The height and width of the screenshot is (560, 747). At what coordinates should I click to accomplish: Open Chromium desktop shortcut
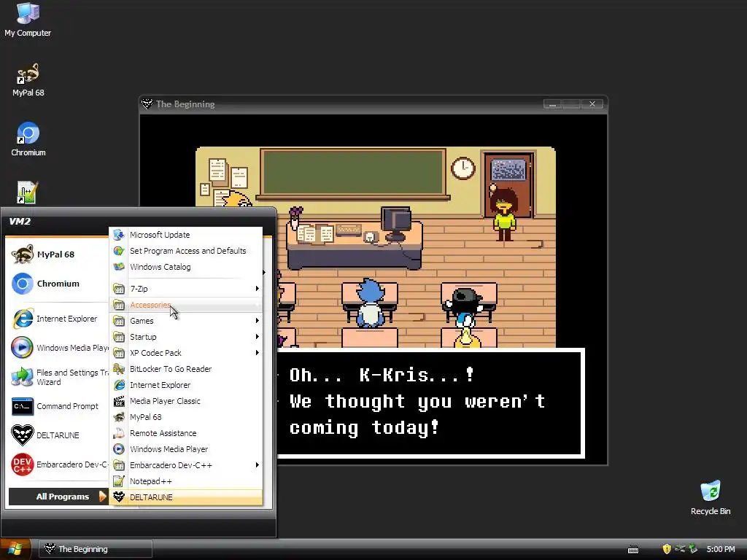click(28, 139)
